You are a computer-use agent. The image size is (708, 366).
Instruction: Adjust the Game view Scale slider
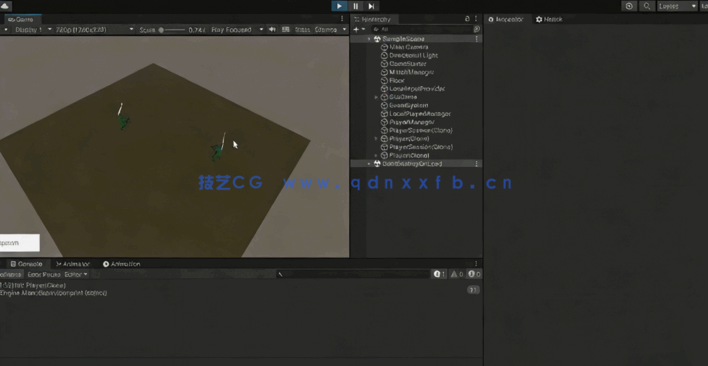tap(172, 30)
